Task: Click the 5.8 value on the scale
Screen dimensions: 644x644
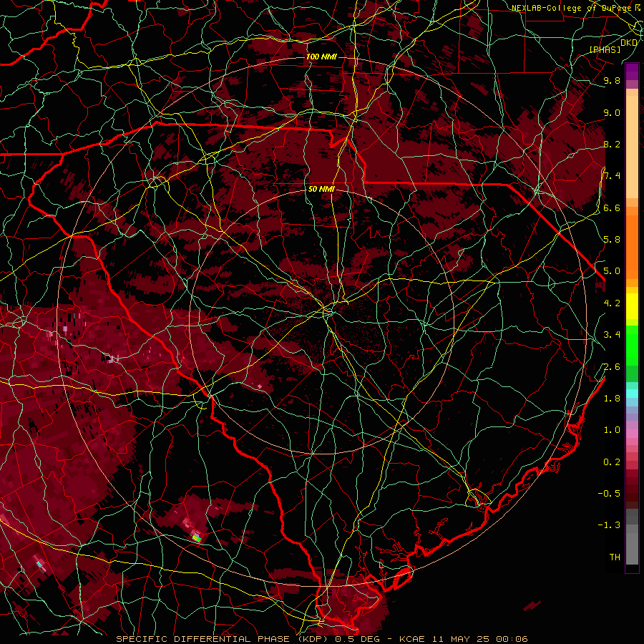Action: [612, 240]
